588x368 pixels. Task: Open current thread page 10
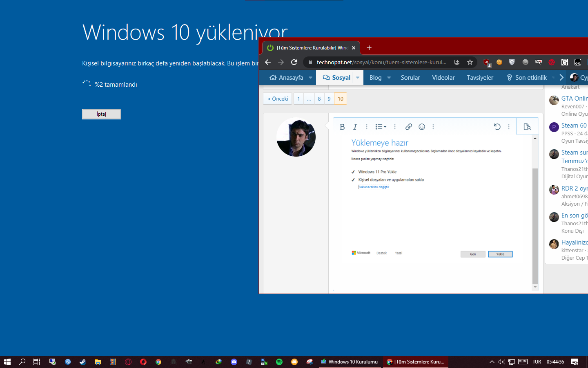click(341, 99)
